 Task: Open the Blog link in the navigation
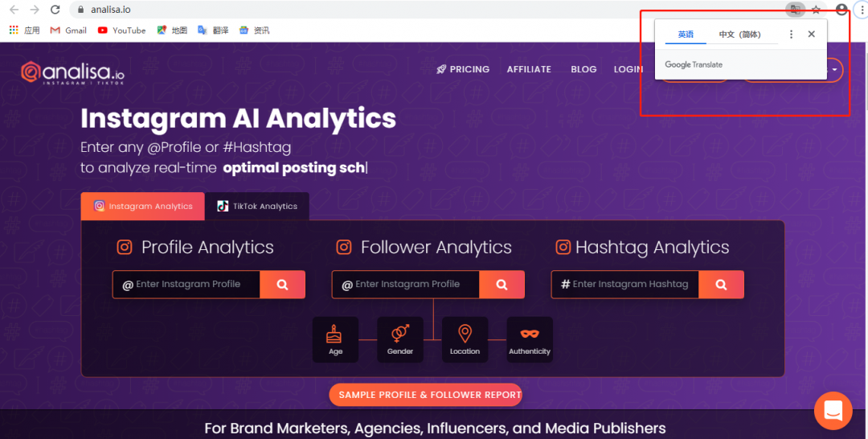click(583, 69)
